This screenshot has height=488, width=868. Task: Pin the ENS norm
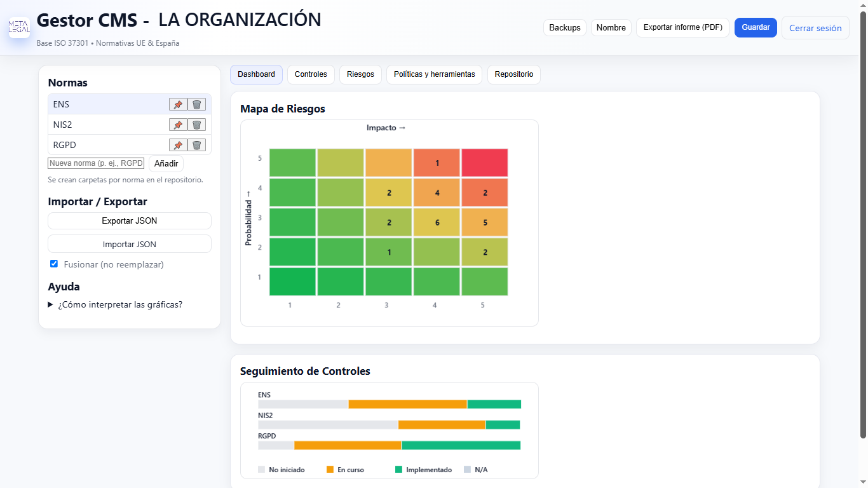(x=178, y=105)
